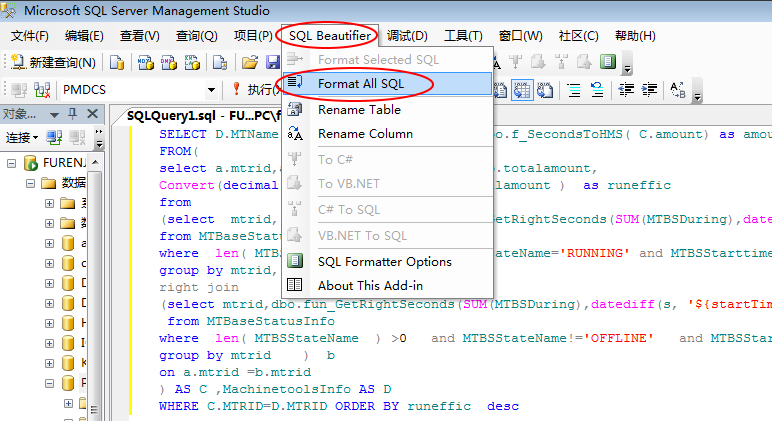Expand the second folder under databases

tap(49, 223)
